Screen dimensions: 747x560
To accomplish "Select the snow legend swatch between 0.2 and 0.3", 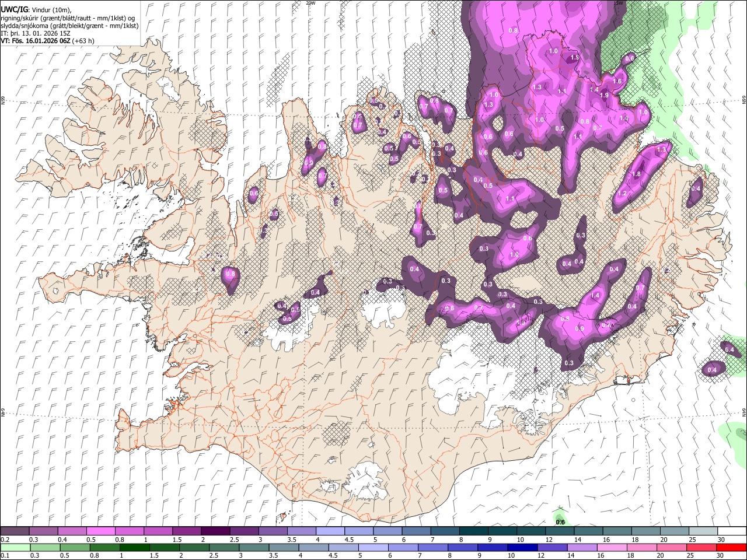I will pyautogui.click(x=15, y=531).
